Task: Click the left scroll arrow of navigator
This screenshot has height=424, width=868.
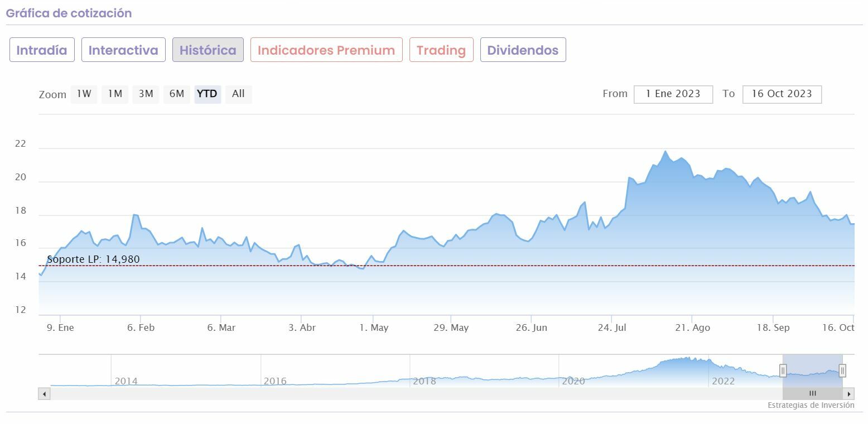Action: [44, 394]
